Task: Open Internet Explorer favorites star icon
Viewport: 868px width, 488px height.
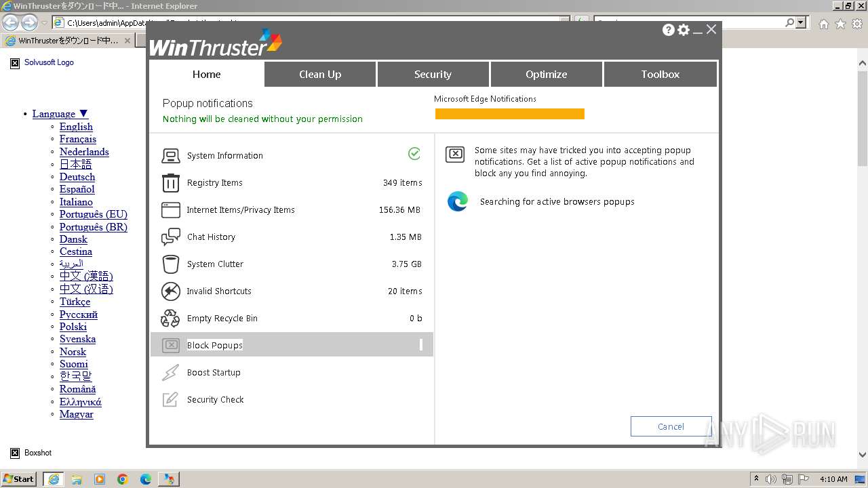Action: [840, 24]
